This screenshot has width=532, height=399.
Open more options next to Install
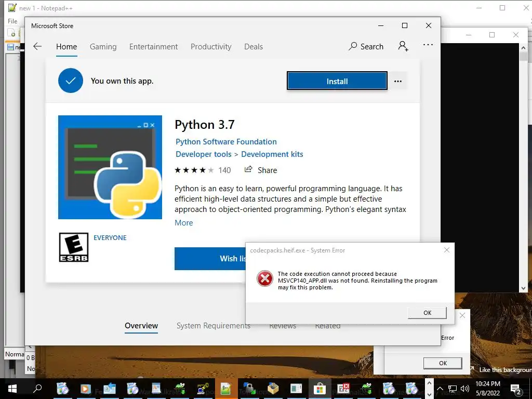click(x=398, y=81)
